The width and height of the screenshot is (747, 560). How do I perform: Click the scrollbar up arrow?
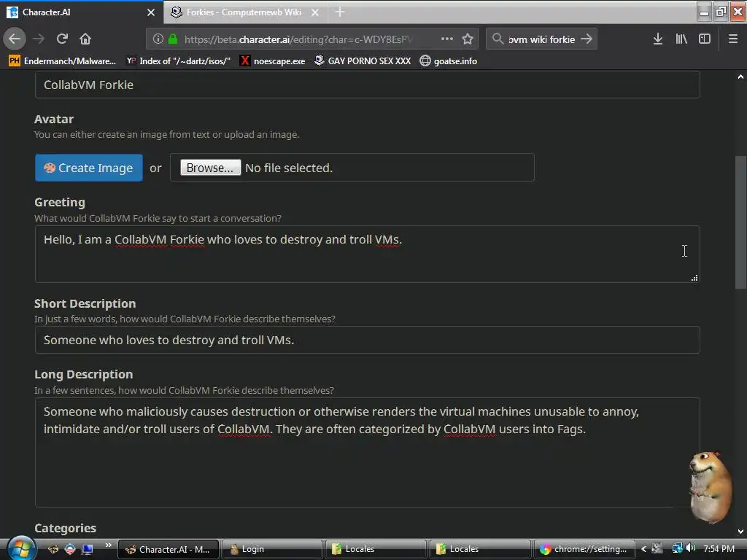[741, 77]
